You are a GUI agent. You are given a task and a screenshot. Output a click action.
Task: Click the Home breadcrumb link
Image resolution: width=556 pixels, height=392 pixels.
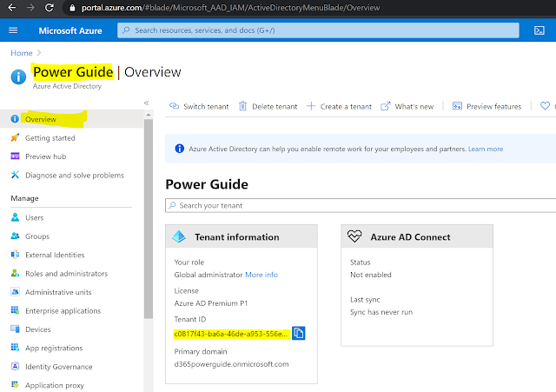[22, 53]
